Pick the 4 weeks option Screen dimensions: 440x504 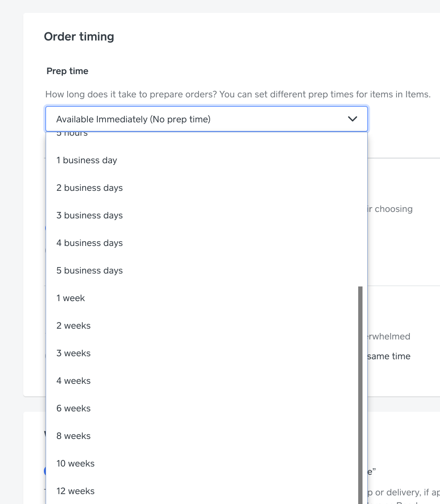point(74,381)
